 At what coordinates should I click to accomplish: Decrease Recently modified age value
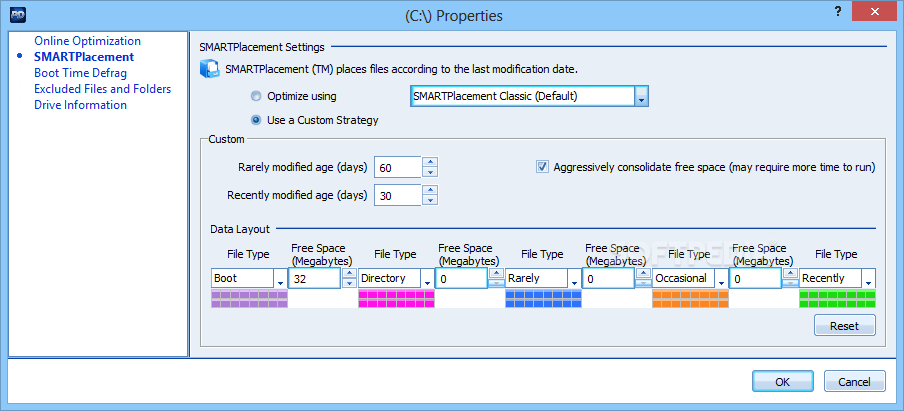430,200
